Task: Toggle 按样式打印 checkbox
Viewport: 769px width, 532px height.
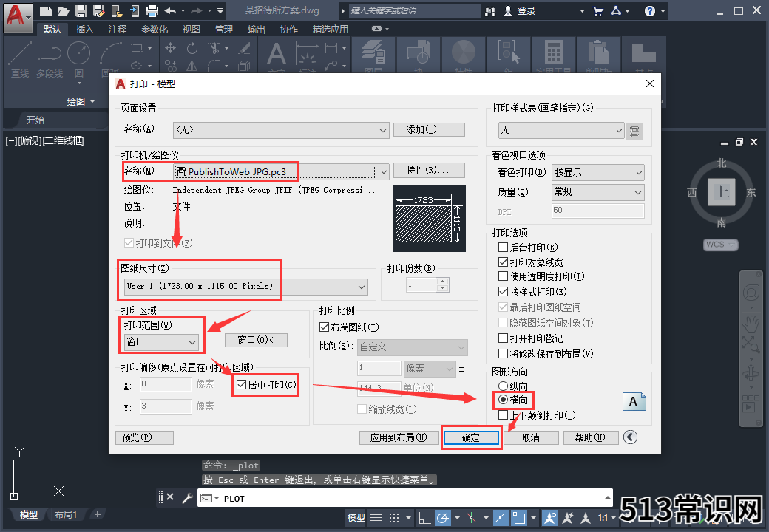Action: click(x=503, y=291)
